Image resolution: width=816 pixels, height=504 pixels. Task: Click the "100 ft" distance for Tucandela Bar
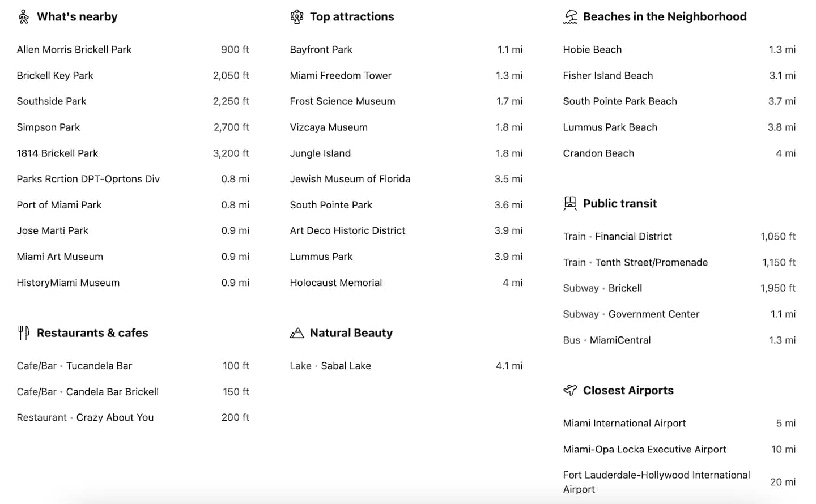tap(236, 366)
